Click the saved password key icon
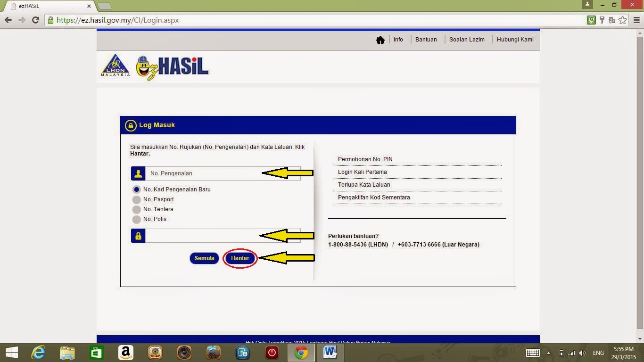Viewport: 644px width, 362px height. coord(602,20)
